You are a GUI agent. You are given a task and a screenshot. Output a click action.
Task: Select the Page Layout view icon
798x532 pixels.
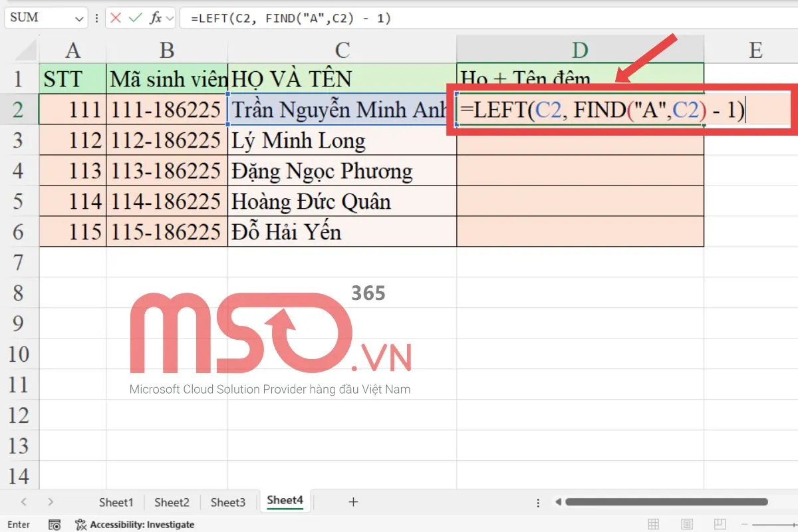[686, 525]
